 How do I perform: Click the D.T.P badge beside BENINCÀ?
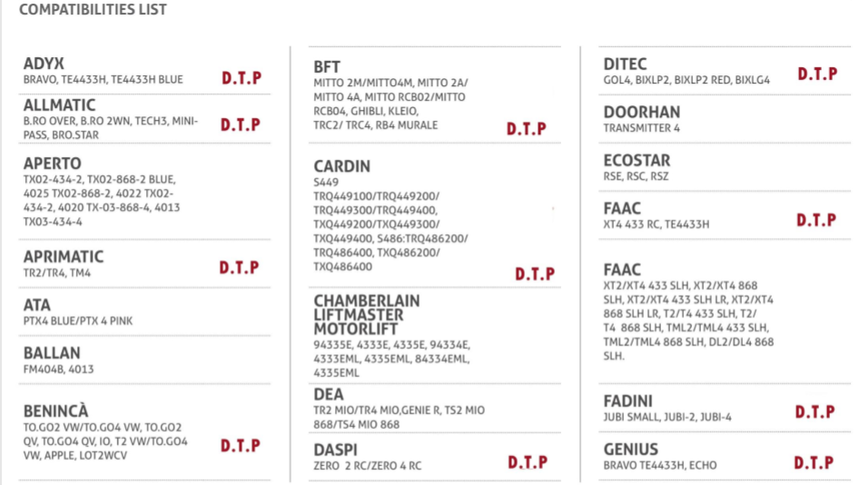click(x=241, y=446)
